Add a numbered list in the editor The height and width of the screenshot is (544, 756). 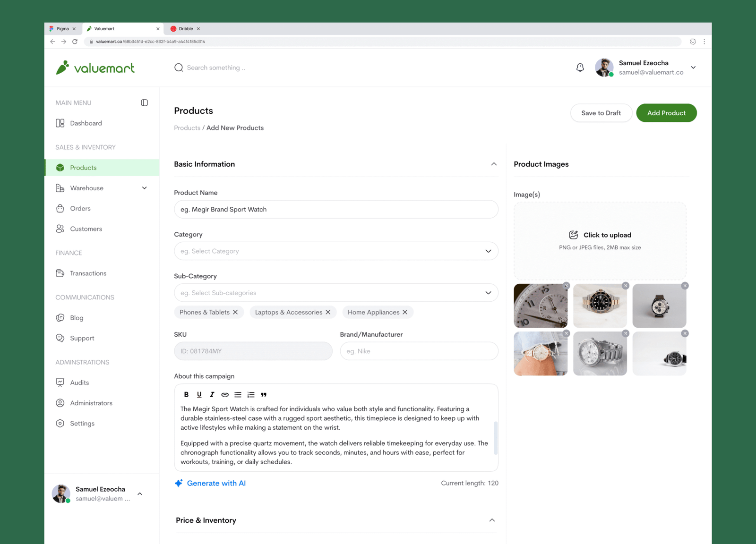tap(251, 395)
